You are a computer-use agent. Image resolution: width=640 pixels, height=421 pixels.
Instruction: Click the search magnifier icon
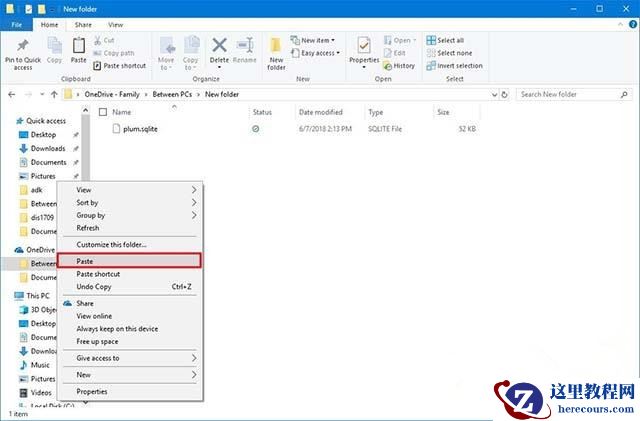624,94
